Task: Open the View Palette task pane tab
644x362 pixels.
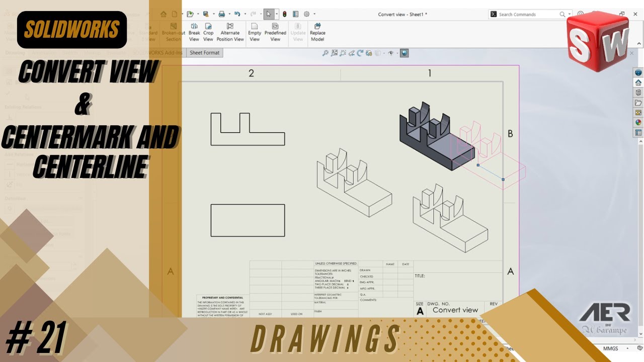Action: click(x=638, y=113)
